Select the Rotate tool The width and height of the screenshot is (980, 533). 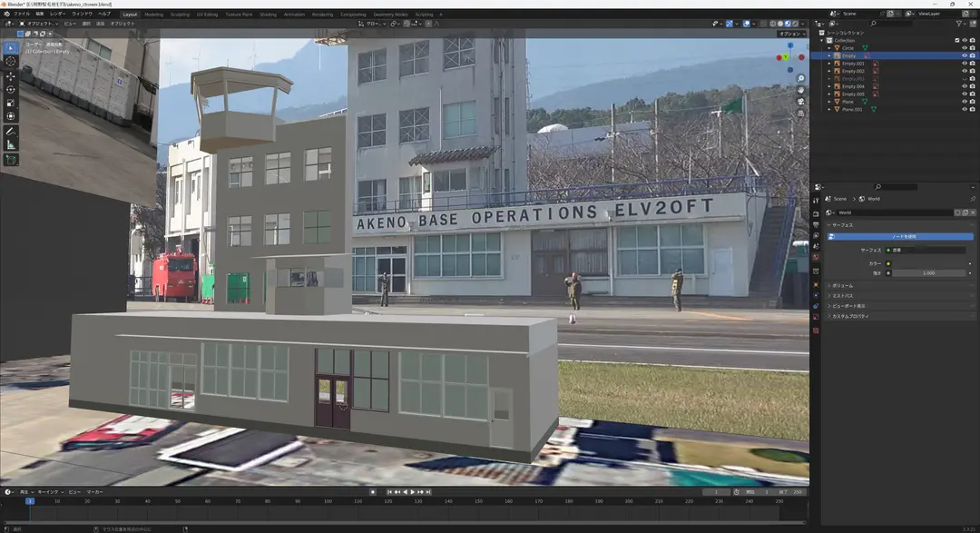tap(11, 90)
